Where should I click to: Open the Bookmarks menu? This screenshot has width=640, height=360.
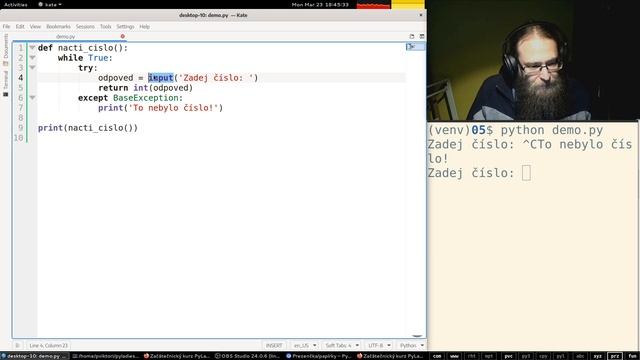click(x=58, y=27)
